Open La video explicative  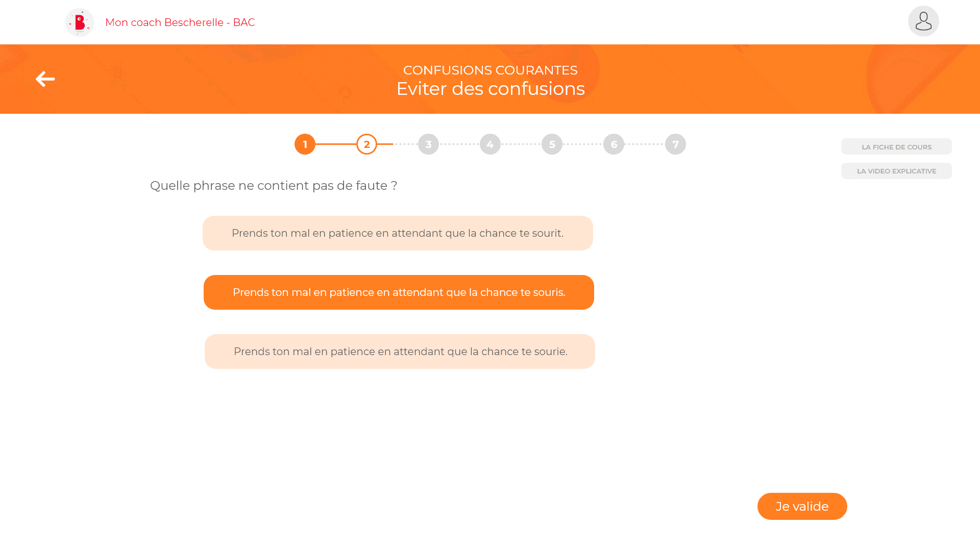[x=896, y=171]
